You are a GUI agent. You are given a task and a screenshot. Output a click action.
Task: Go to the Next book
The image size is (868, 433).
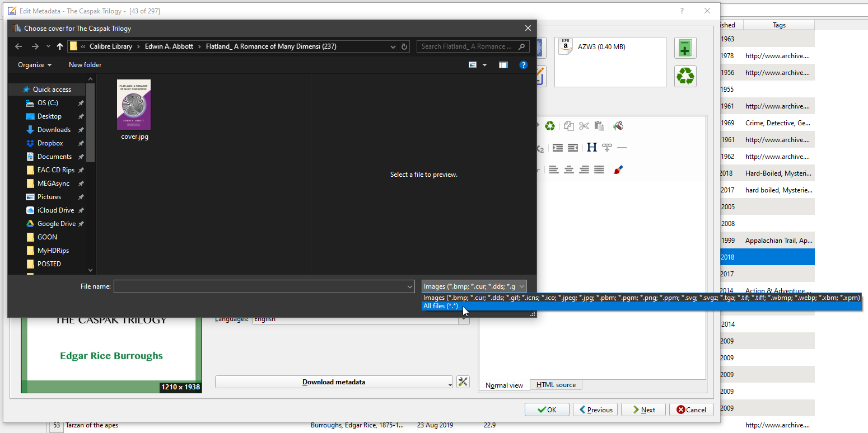[643, 410]
